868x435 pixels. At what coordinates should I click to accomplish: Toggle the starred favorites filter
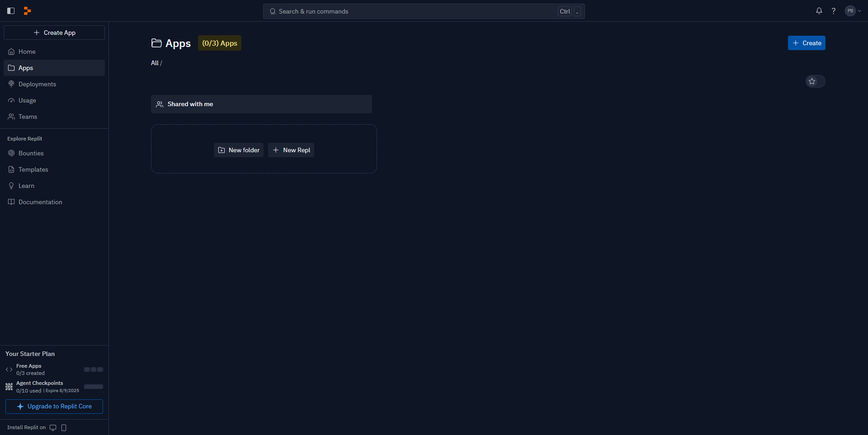[815, 81]
